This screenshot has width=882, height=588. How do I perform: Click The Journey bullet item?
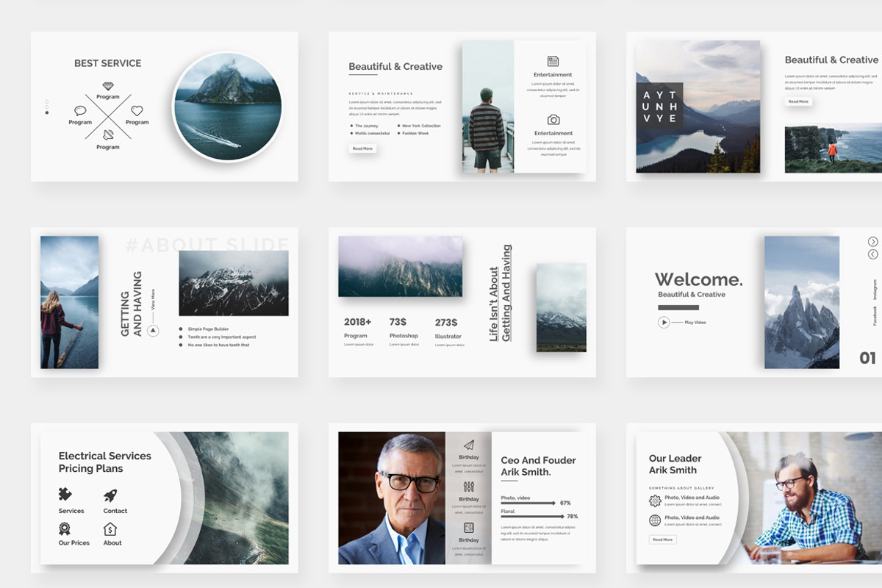pos(364,126)
